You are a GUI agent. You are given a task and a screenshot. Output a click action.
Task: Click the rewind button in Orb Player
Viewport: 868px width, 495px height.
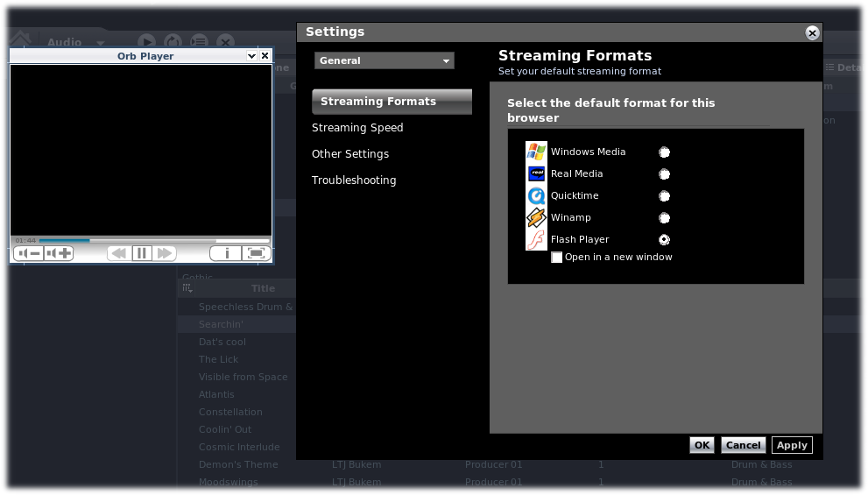tap(118, 254)
